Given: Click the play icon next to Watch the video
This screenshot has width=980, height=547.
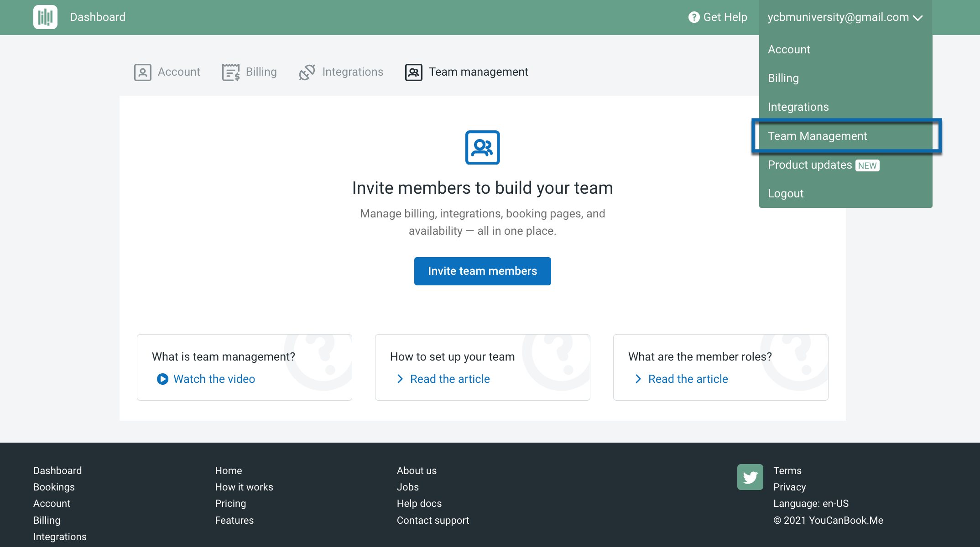Looking at the screenshot, I should (162, 379).
